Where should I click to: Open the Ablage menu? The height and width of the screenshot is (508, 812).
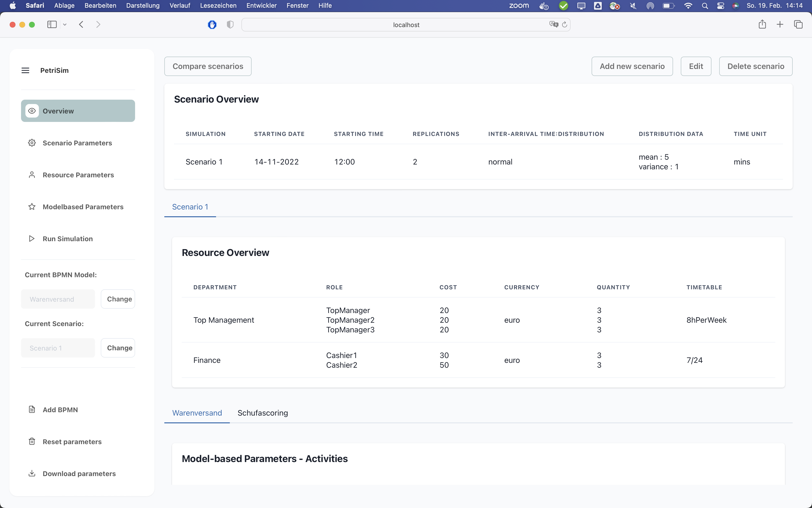(64, 6)
